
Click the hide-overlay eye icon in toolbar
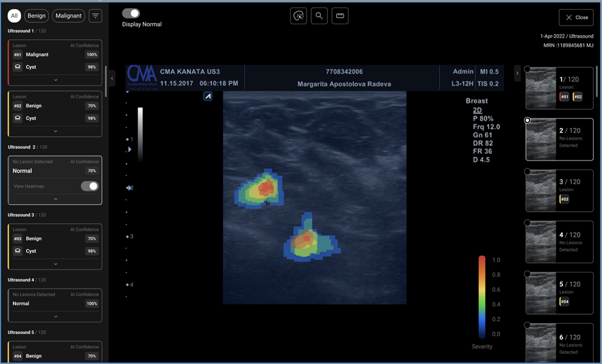[x=298, y=17]
